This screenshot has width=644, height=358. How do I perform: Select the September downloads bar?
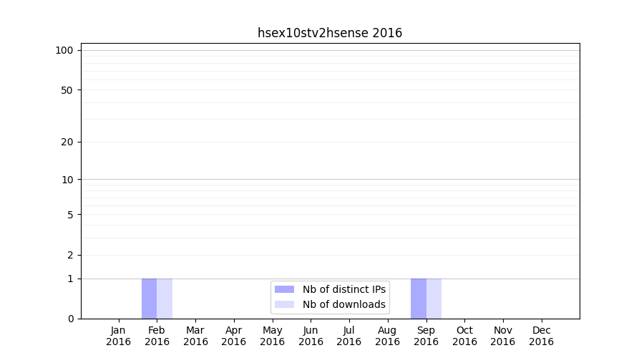tap(434, 299)
